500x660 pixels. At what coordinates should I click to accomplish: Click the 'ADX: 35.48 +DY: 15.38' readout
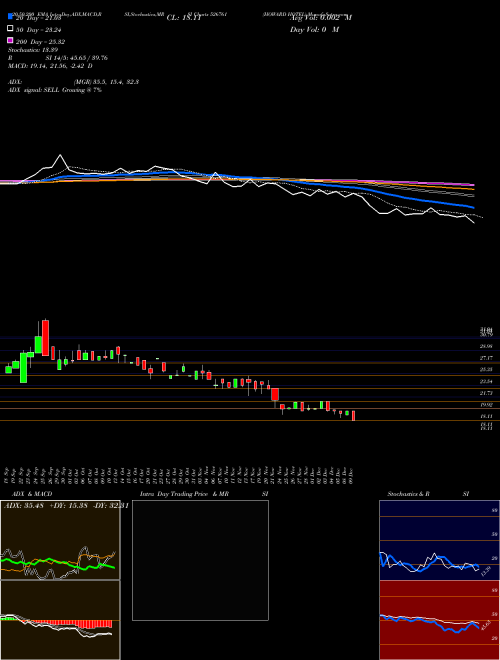coord(45,506)
